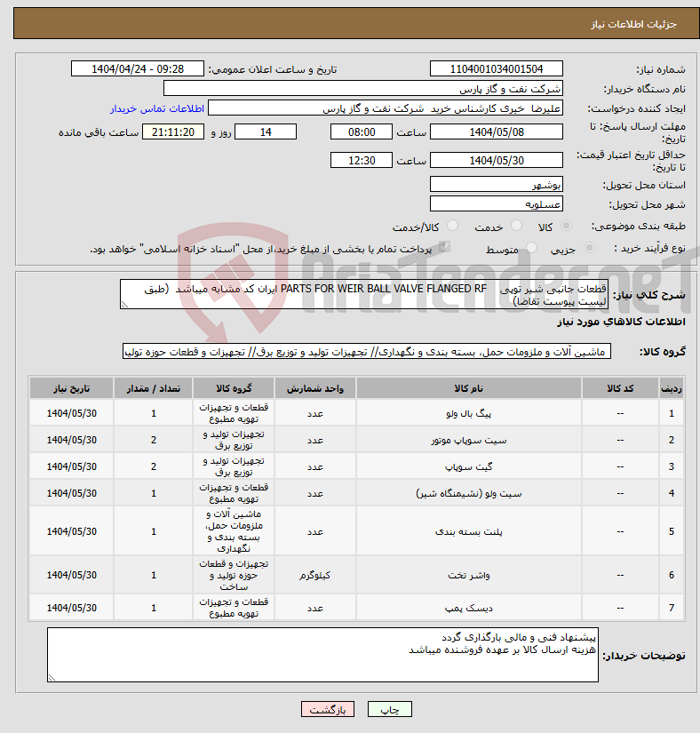
Task: Click the تعداد / مقدار column header
Action: pos(154,388)
